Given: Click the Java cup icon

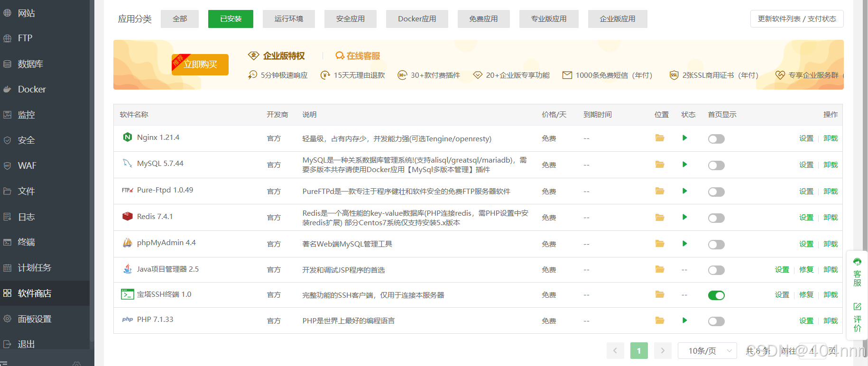Looking at the screenshot, I should (x=128, y=269).
